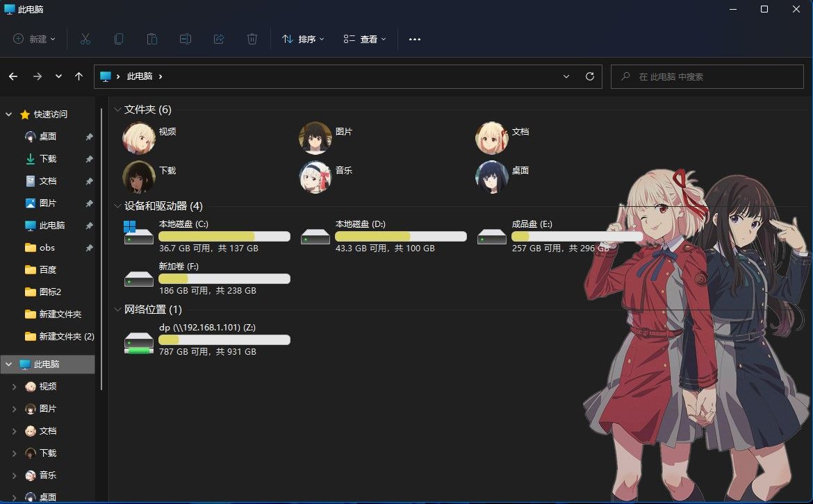Expand the address bar history dropdown
Screen dimensions: 813x504
pos(566,76)
